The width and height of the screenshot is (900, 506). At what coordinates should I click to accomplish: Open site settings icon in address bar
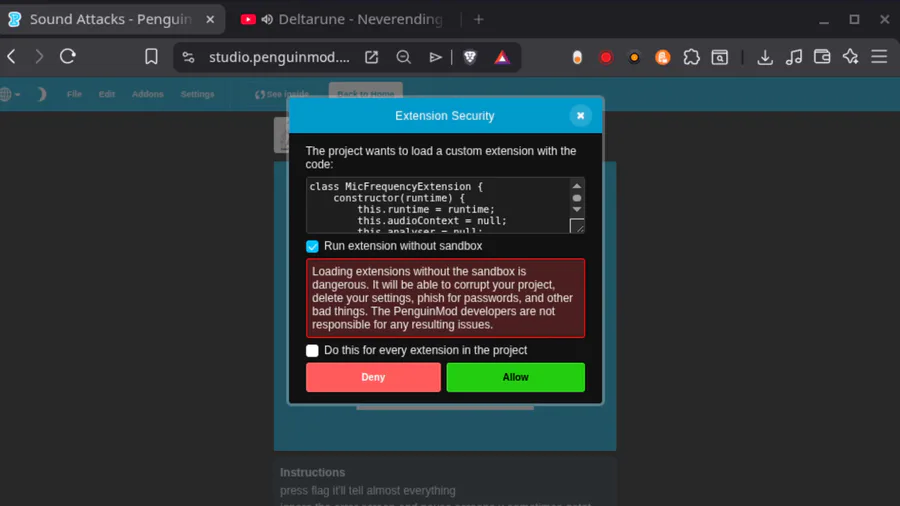pyautogui.click(x=188, y=57)
